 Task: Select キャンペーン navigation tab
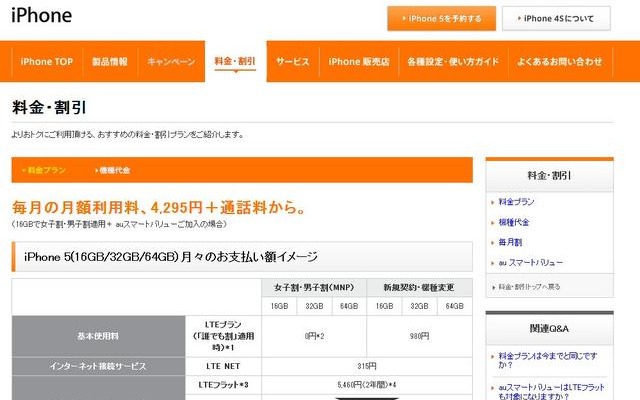[x=171, y=62]
